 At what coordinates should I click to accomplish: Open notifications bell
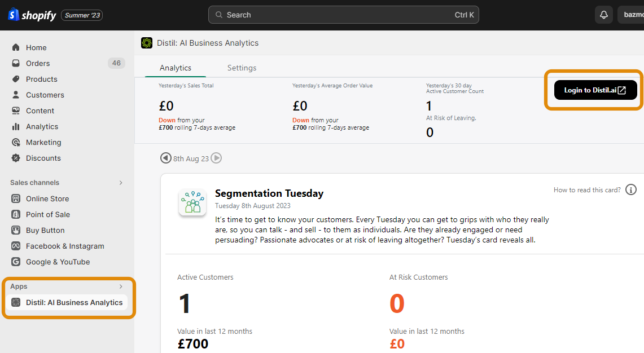(604, 15)
